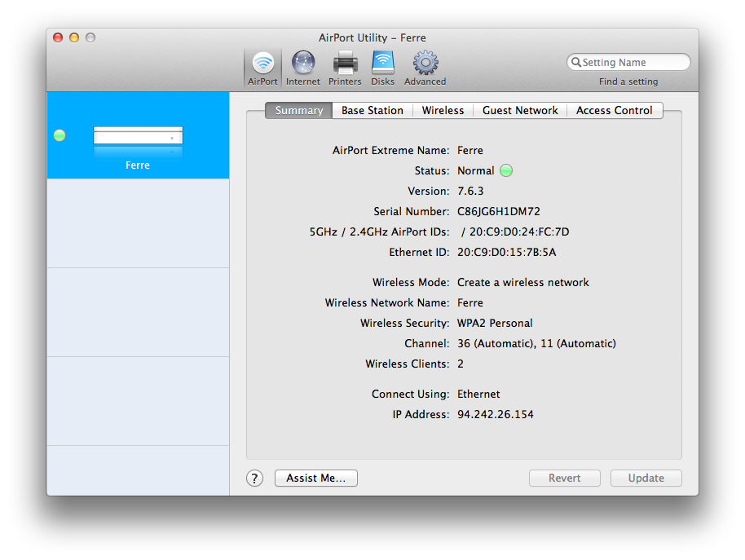Click the Connect Using value Ethernet
The height and width of the screenshot is (560, 745).
479,395
